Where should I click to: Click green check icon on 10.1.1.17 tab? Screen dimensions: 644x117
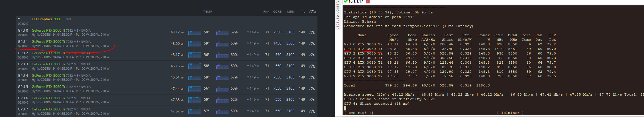coord(346,1)
